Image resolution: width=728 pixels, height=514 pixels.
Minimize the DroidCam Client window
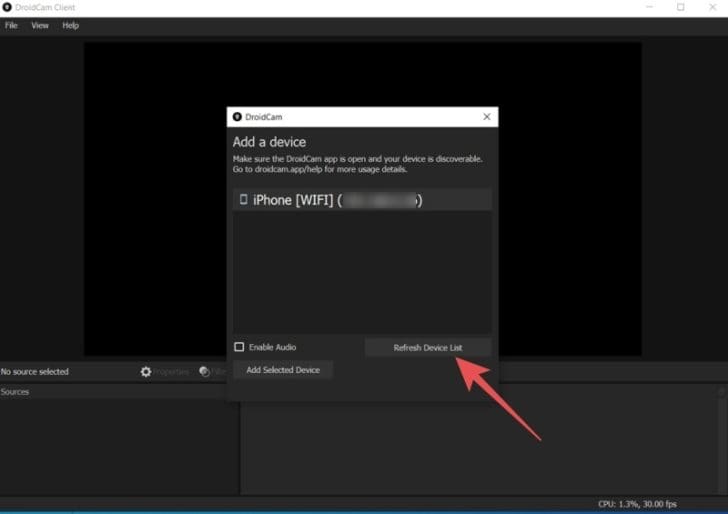[649, 7]
